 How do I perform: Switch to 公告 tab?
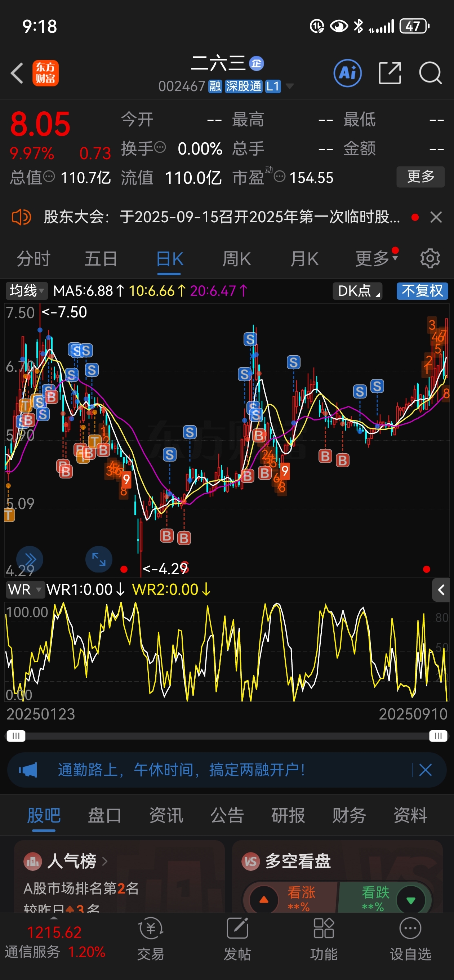tap(227, 815)
